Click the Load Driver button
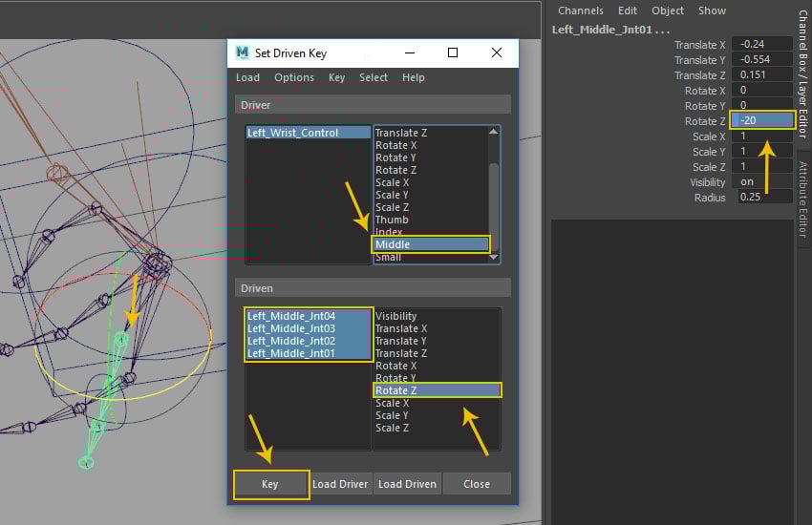The width and height of the screenshot is (812, 525). (x=340, y=484)
